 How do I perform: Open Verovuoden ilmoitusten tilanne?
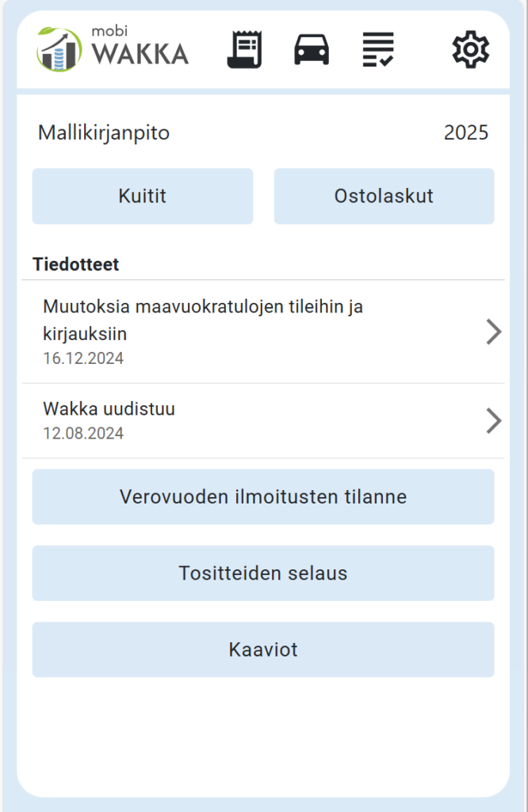(x=263, y=497)
